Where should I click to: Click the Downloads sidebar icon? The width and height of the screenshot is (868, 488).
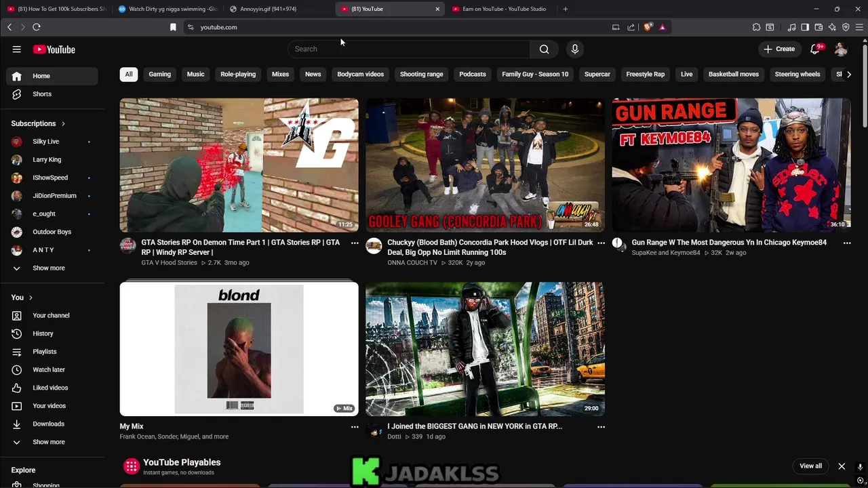click(17, 424)
